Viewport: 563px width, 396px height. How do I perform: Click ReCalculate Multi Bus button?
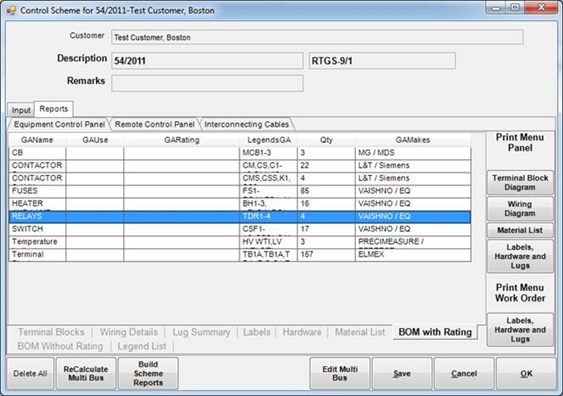coord(86,373)
